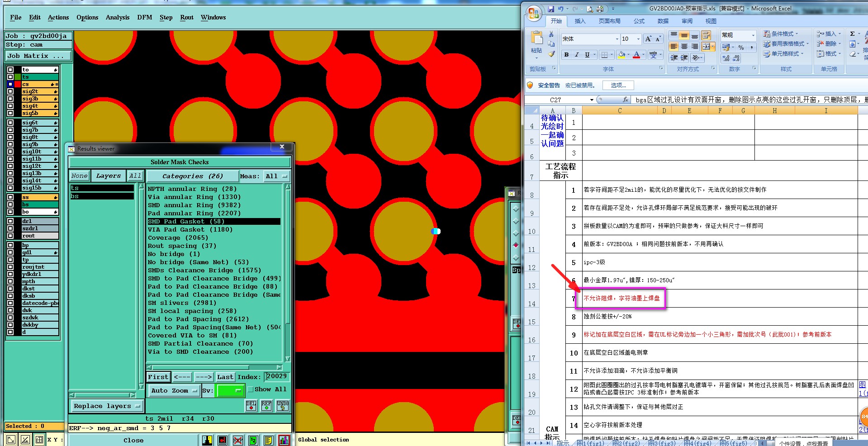Open the Rout menu
The height and width of the screenshot is (446, 868).
(x=187, y=17)
